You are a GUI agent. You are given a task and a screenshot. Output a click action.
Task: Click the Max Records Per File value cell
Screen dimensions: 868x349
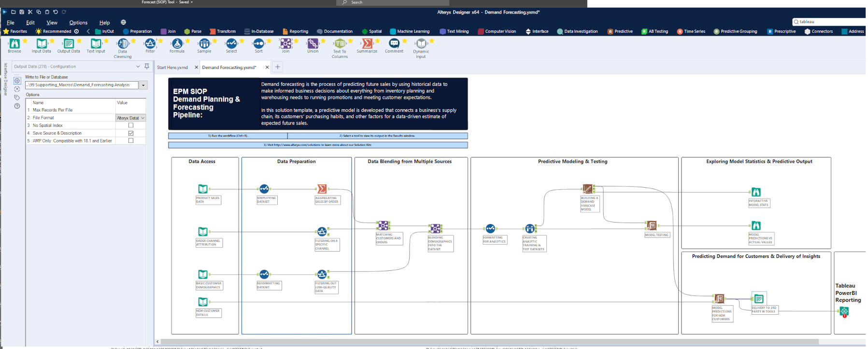130,110
